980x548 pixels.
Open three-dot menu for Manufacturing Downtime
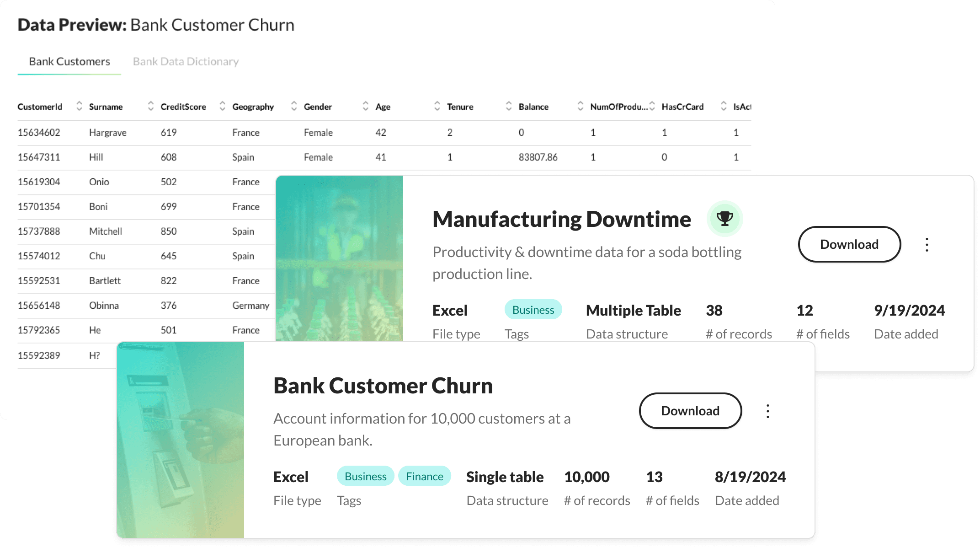(927, 245)
